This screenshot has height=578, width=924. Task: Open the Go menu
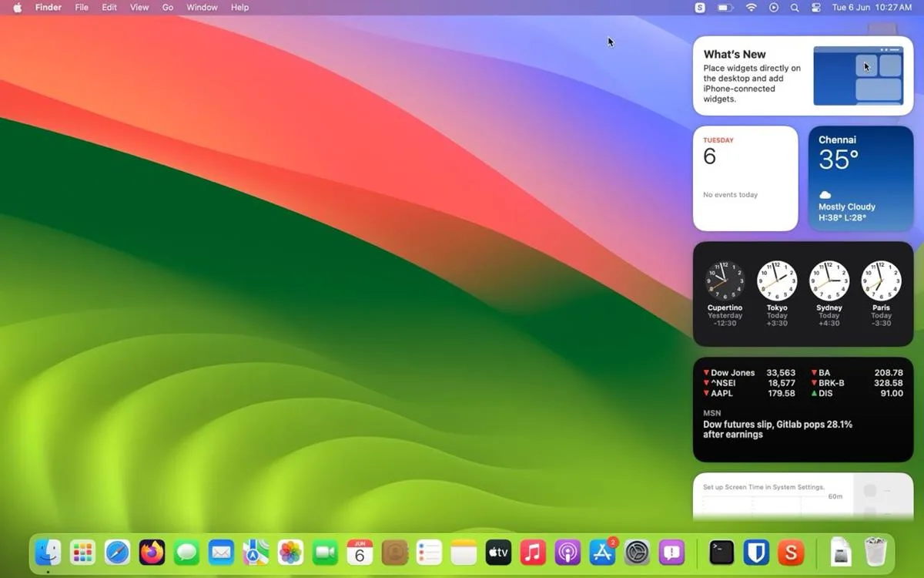click(168, 8)
